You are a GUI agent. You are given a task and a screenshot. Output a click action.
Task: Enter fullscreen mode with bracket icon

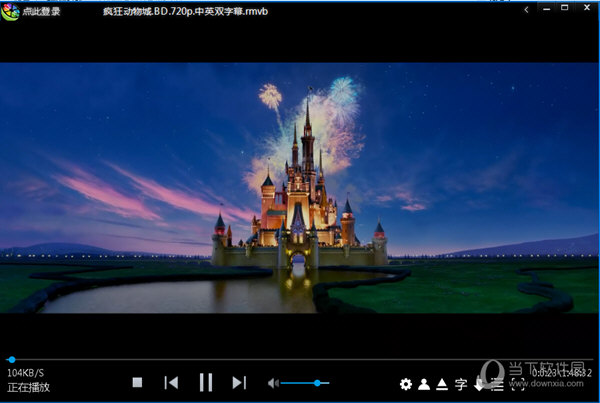click(516, 384)
